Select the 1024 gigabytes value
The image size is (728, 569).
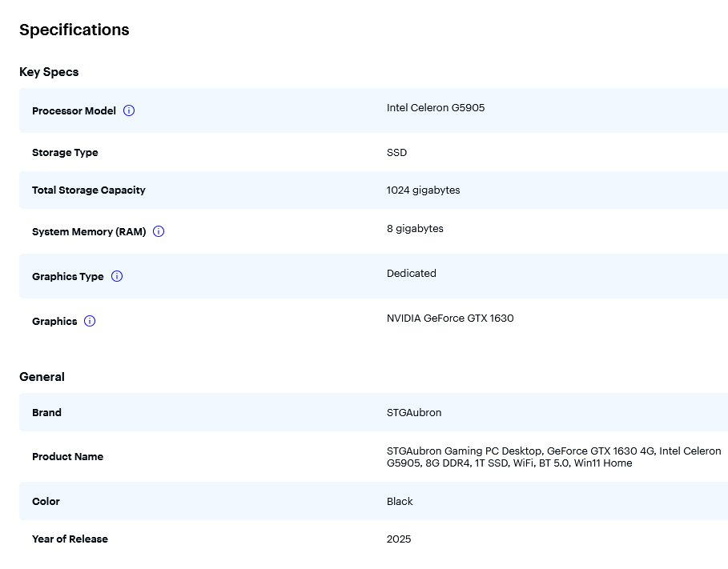[x=423, y=190]
